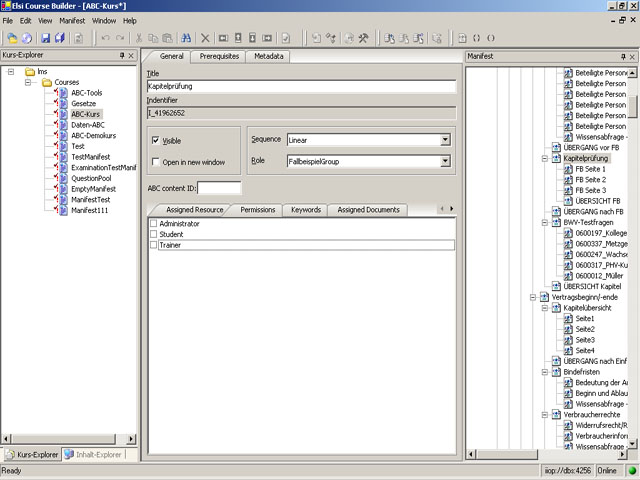Collapse the Vertragsbeginn/-ende node
640x480 pixels.
pyautogui.click(x=533, y=297)
